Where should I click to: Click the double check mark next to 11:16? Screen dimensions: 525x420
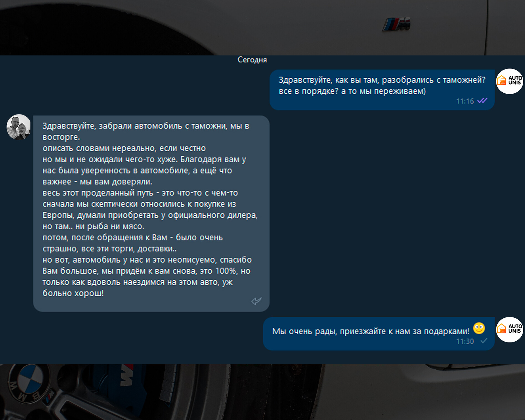[x=482, y=101]
